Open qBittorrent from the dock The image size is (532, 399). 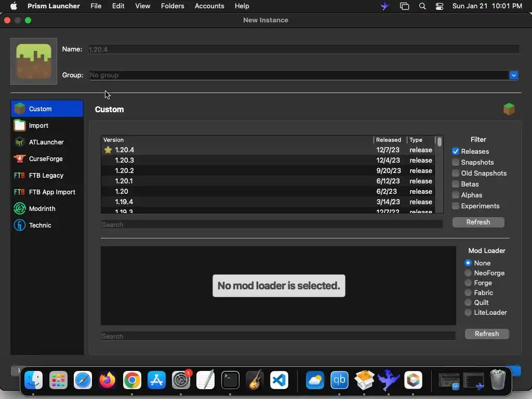pos(339,380)
